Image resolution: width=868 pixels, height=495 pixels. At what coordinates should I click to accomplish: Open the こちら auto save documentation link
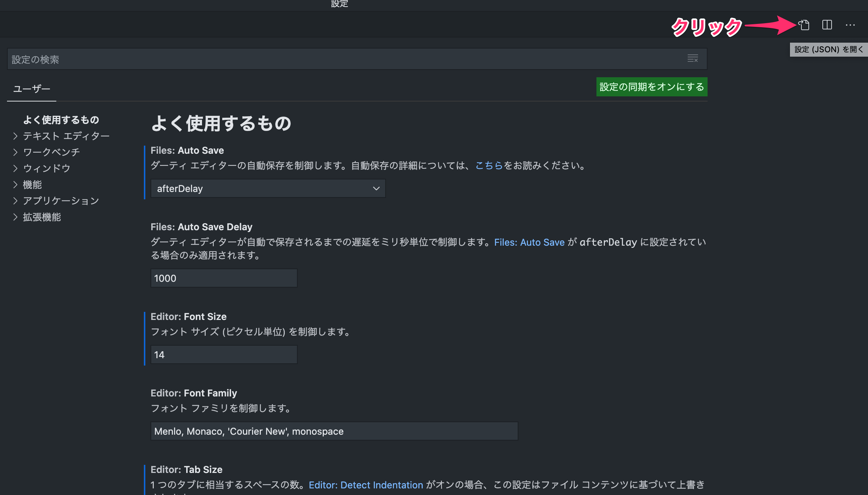(x=489, y=165)
